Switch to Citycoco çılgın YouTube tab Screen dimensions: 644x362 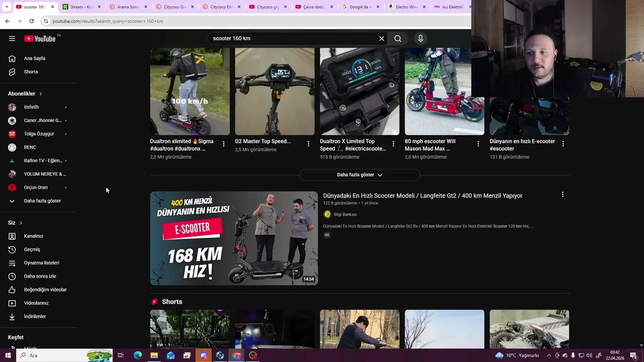click(x=268, y=7)
